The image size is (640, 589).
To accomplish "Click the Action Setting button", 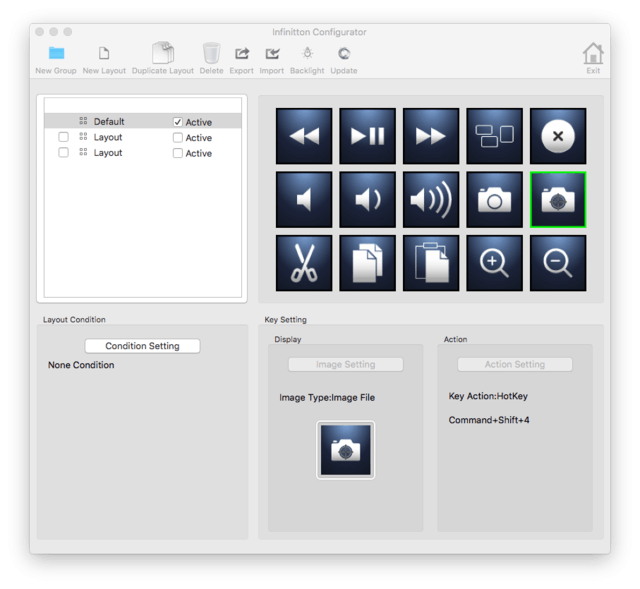I will pyautogui.click(x=515, y=365).
